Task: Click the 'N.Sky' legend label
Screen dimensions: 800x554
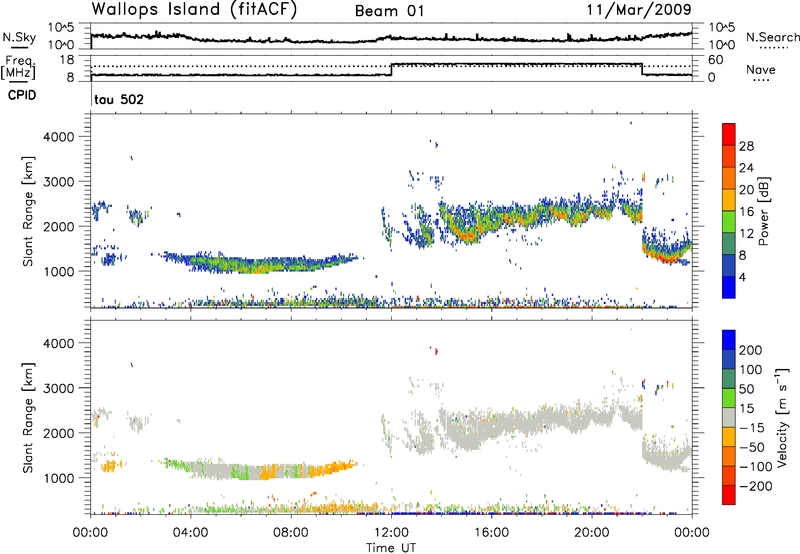Action: point(19,37)
